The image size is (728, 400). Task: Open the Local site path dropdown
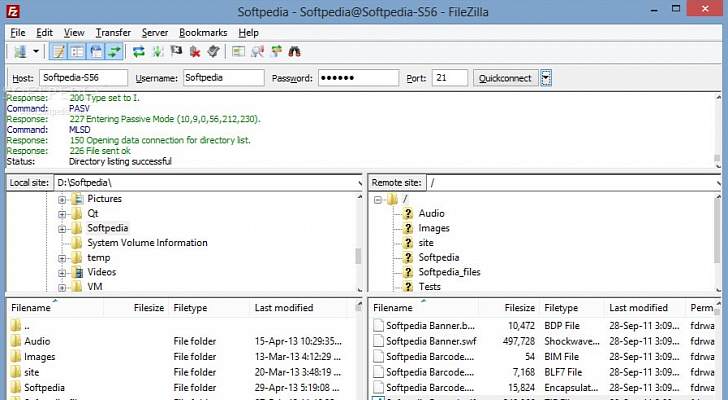tap(358, 183)
